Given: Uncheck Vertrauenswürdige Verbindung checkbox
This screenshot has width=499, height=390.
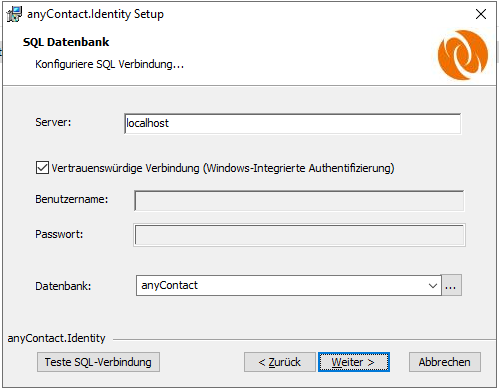Looking at the screenshot, I should coord(42,168).
